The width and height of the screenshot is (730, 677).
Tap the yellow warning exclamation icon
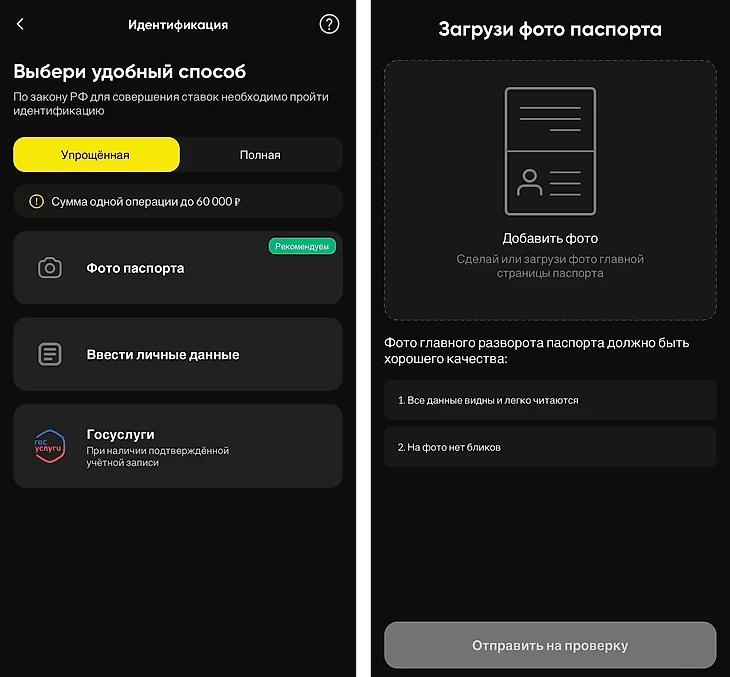pos(36,202)
